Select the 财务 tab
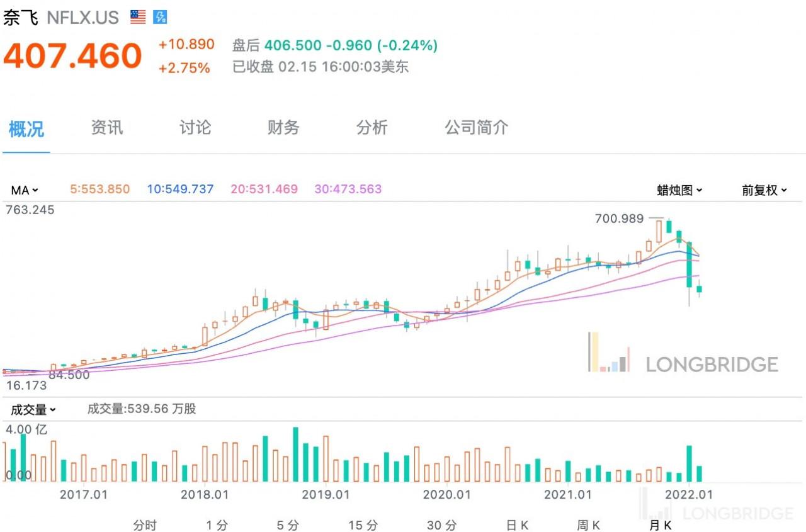 coord(283,128)
